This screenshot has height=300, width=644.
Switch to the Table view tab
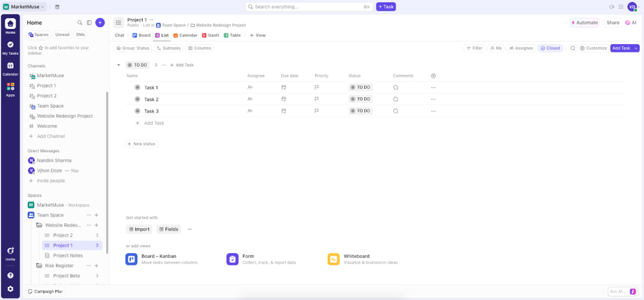232,35
